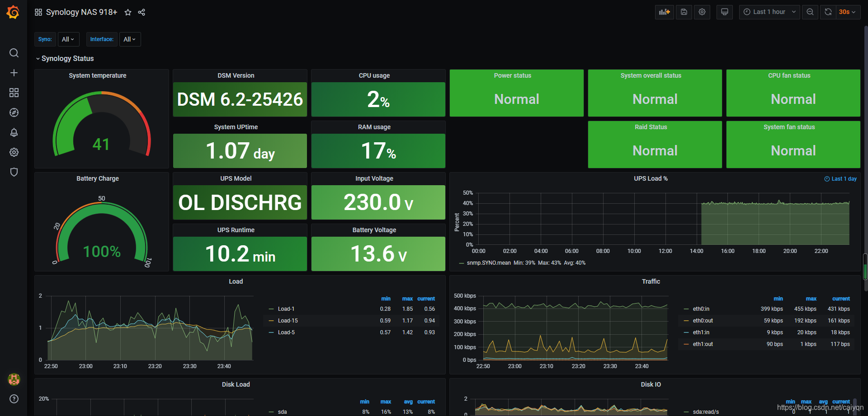Sort Traffic legend by max column
868x416 pixels.
[x=811, y=299]
